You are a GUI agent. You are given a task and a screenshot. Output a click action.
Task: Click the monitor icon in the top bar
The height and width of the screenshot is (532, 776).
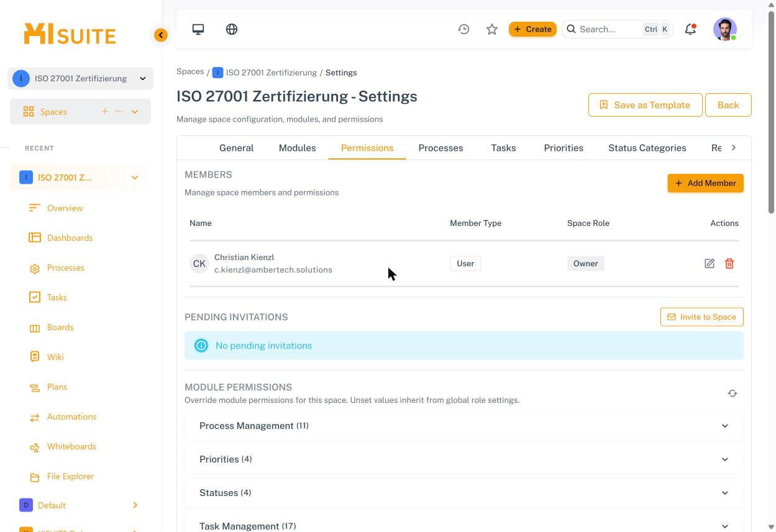[198, 29]
